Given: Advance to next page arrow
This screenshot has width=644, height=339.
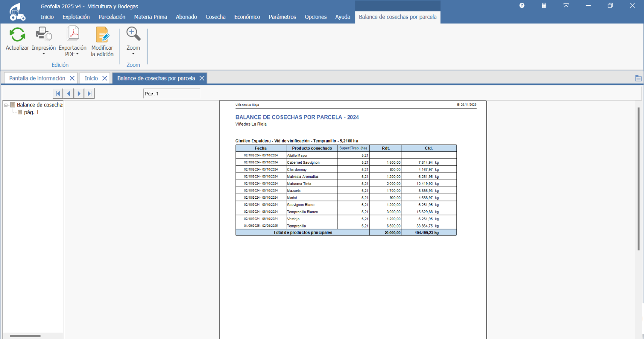Looking at the screenshot, I should (x=79, y=94).
